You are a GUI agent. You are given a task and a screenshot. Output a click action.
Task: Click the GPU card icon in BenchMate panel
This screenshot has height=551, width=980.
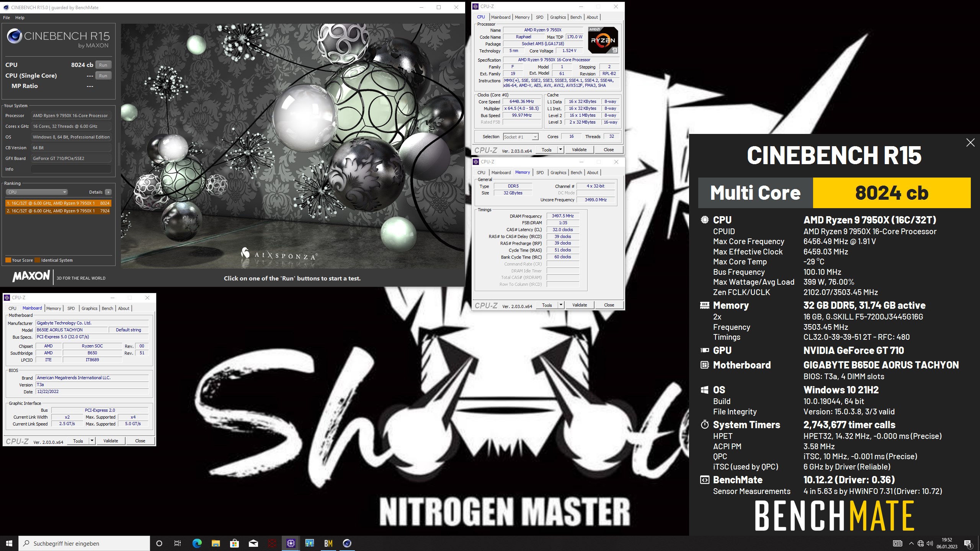tap(704, 350)
